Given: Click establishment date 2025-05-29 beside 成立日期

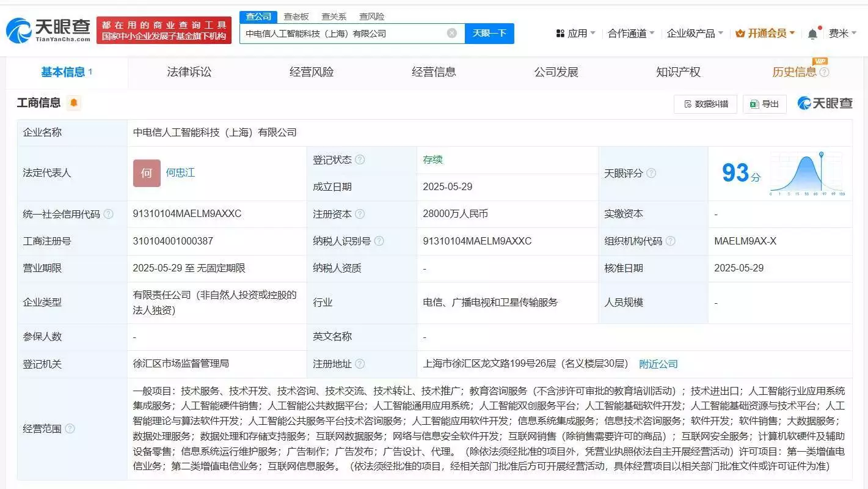Looking at the screenshot, I should pyautogui.click(x=448, y=186).
